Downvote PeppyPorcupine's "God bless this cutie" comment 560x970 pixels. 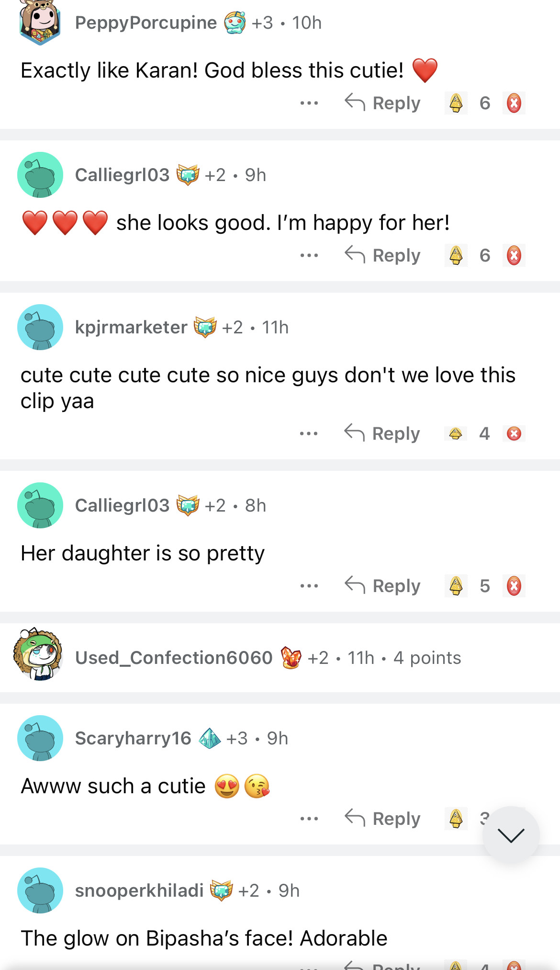pyautogui.click(x=514, y=103)
